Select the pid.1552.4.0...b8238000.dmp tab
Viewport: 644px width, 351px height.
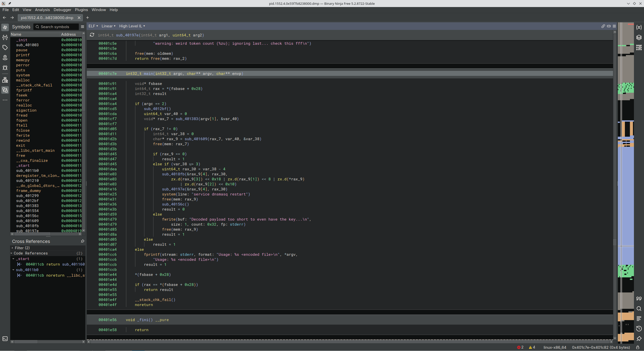47,18
